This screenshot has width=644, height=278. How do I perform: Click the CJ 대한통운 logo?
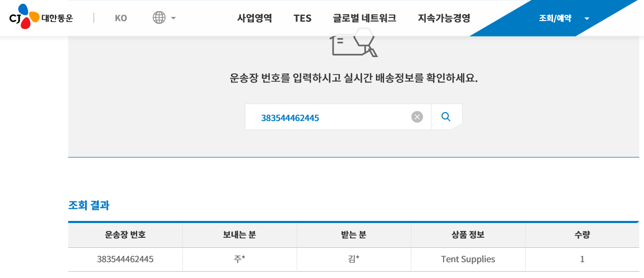click(x=41, y=17)
